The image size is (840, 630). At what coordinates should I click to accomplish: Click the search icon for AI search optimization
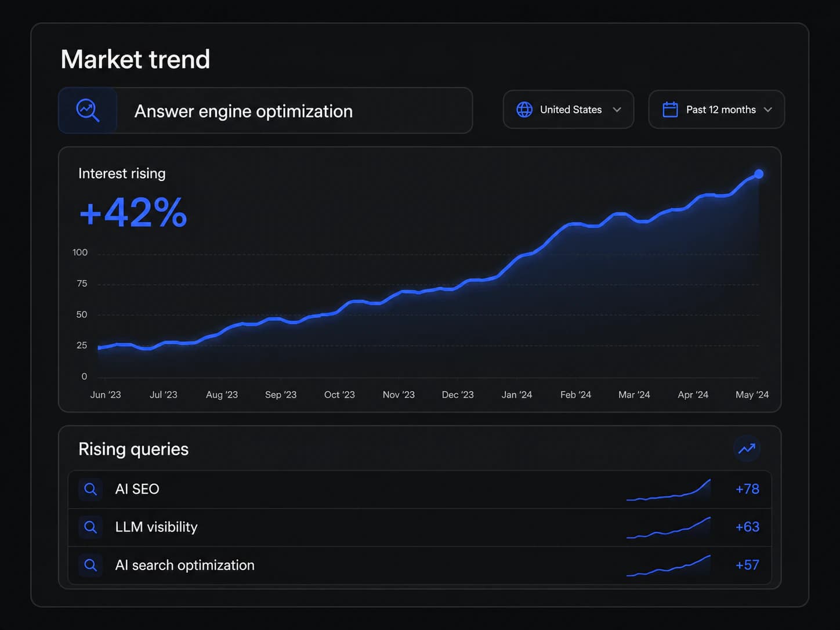(90, 565)
